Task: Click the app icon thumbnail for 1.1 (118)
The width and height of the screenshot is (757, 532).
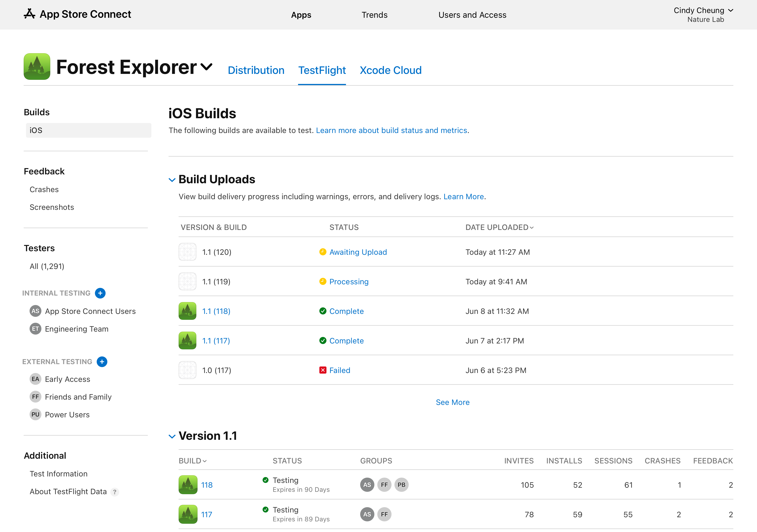Action: tap(187, 311)
